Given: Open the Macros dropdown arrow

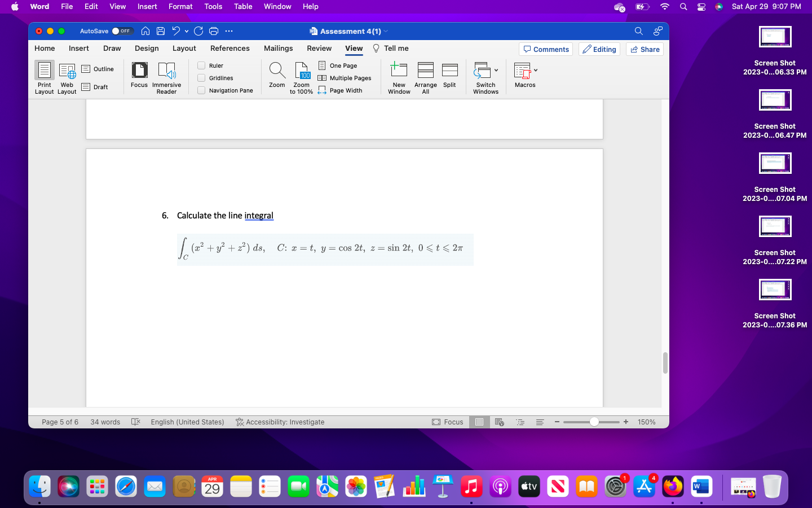Looking at the screenshot, I should [x=536, y=71].
